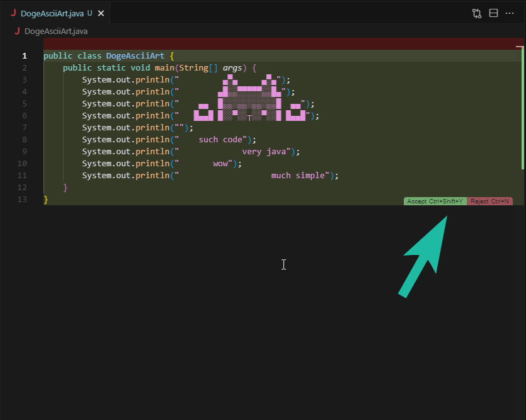Click the red deleted line strip
Image resolution: width=526 pixels, height=420 pixels.
(283, 44)
